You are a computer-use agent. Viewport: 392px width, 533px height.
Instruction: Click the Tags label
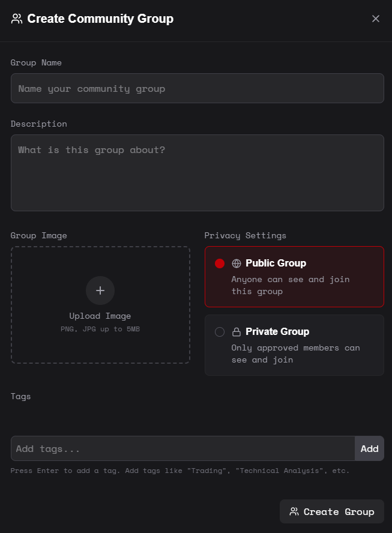click(21, 396)
